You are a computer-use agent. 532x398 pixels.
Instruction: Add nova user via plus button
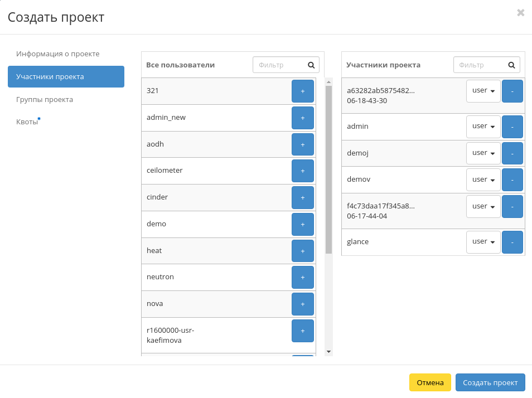coord(302,304)
